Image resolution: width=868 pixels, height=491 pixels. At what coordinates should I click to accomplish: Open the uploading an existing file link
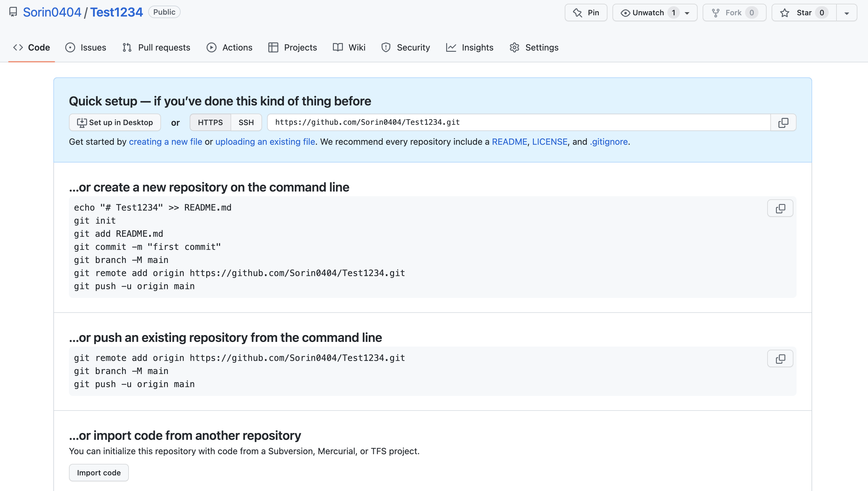point(265,142)
